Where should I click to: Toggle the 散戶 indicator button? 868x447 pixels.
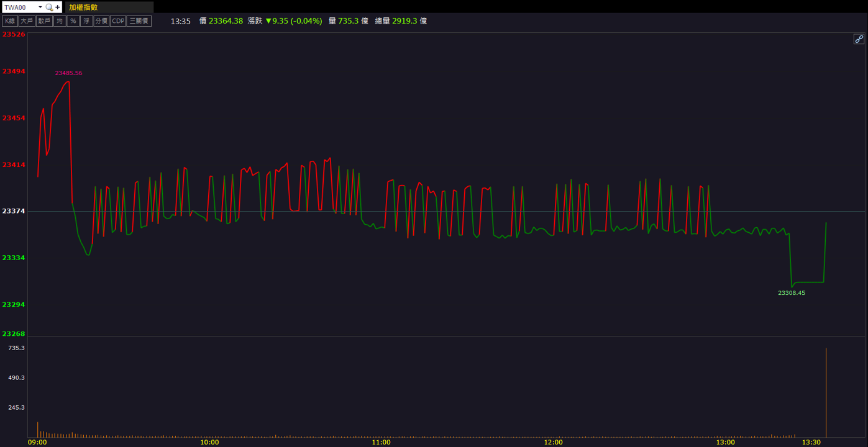click(43, 21)
